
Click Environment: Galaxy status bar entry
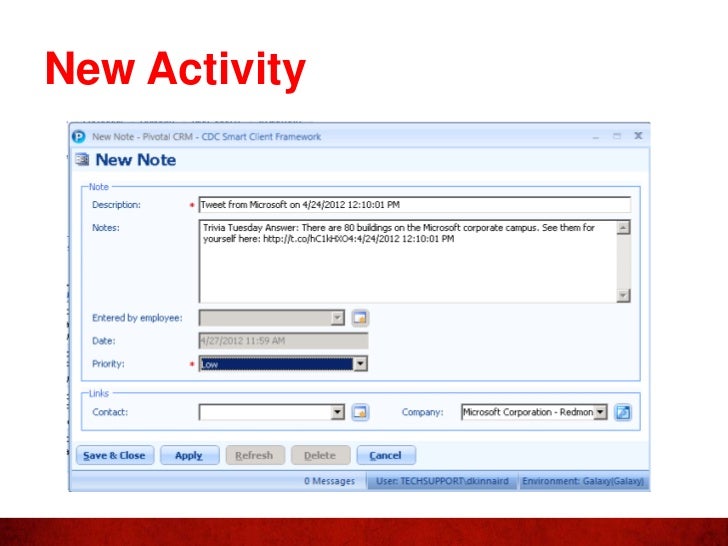(583, 481)
